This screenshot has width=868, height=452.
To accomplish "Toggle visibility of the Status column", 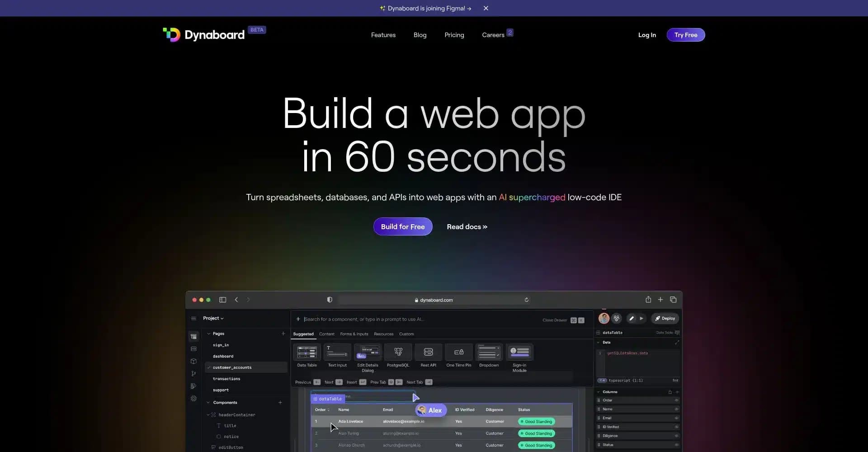I will point(676,445).
